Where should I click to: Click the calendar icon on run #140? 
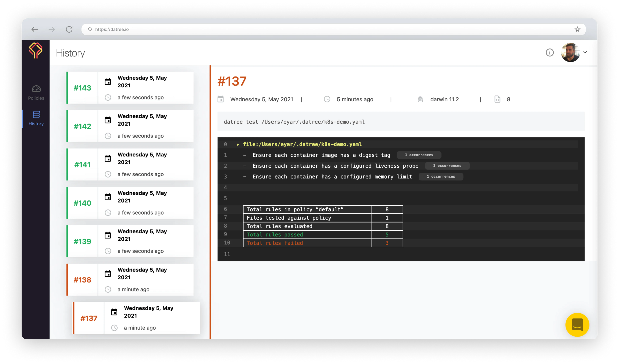click(108, 197)
